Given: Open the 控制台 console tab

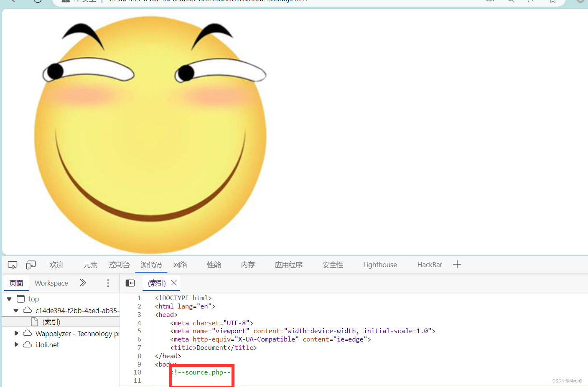Looking at the screenshot, I should click(119, 265).
